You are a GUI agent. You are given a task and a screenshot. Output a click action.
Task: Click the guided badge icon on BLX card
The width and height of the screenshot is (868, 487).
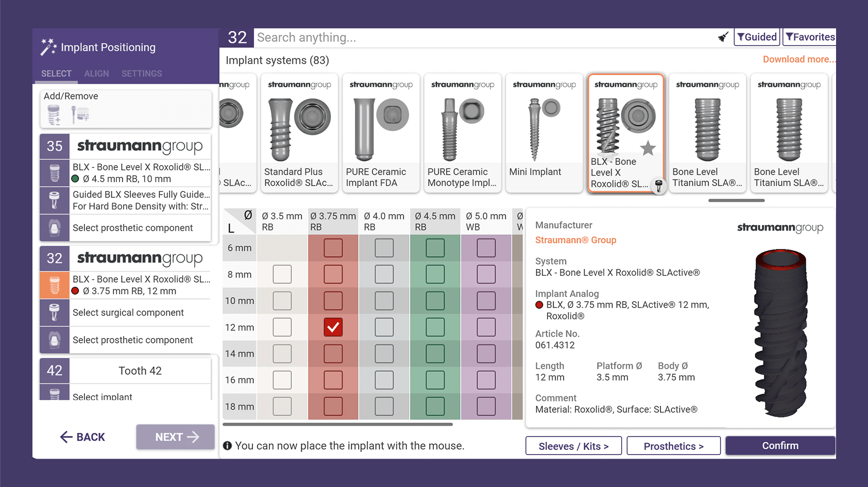(x=658, y=186)
